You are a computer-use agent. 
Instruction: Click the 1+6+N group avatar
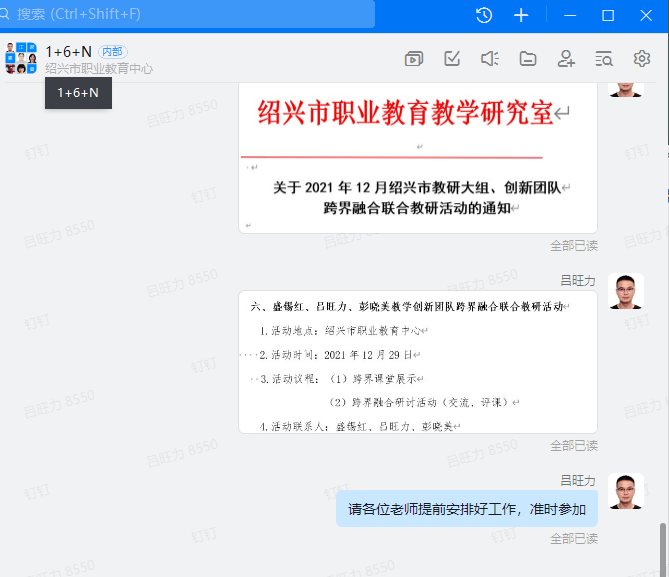pos(21,59)
